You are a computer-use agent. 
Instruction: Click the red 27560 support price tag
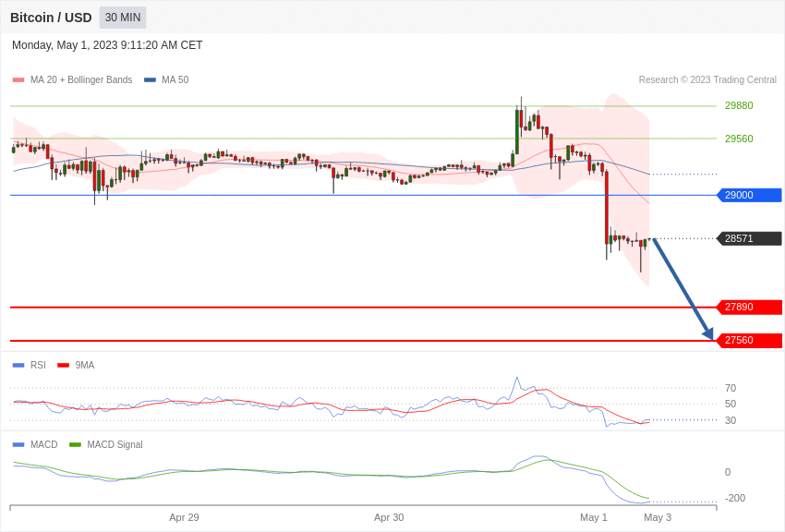750,340
